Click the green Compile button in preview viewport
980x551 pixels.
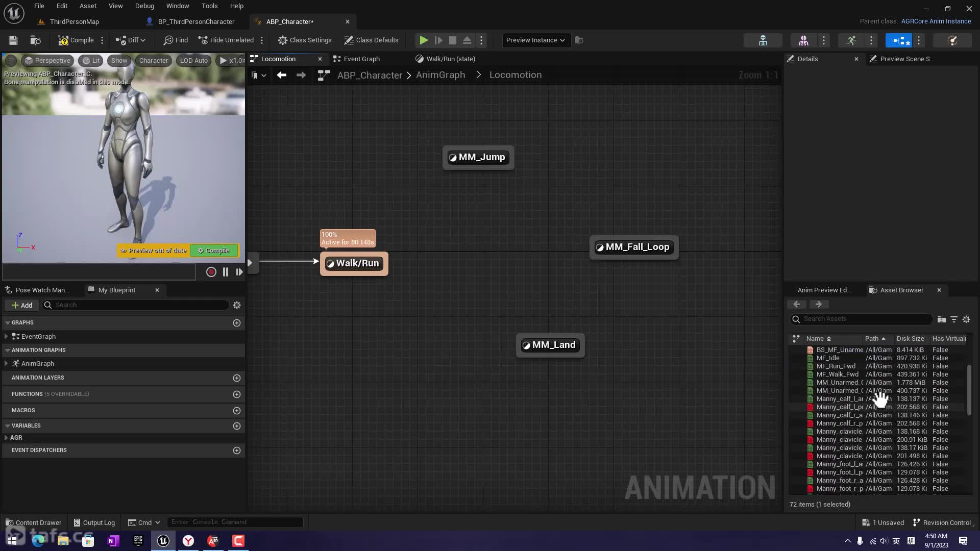[214, 251]
